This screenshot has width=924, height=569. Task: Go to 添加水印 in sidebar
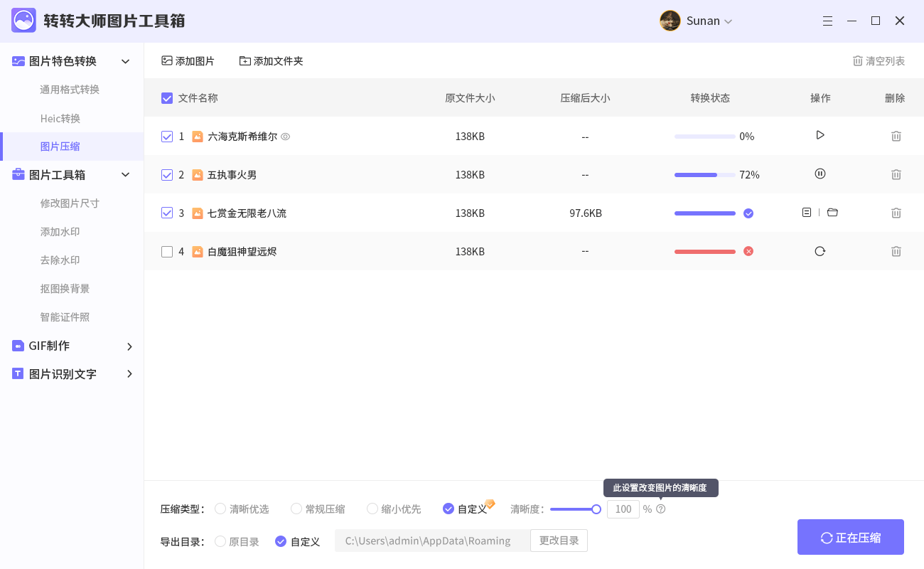coord(60,232)
